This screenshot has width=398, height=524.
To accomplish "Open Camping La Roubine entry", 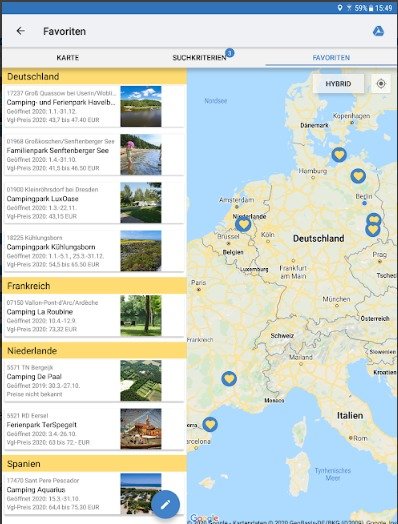I will [x=94, y=315].
